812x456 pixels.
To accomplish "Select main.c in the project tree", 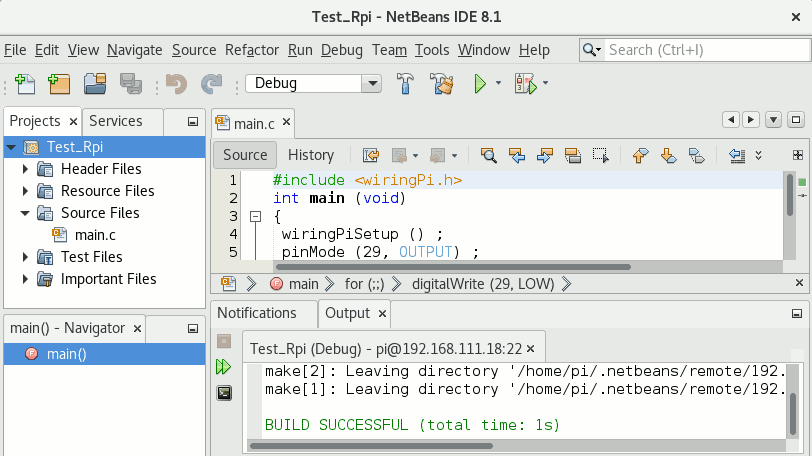I will [x=95, y=235].
